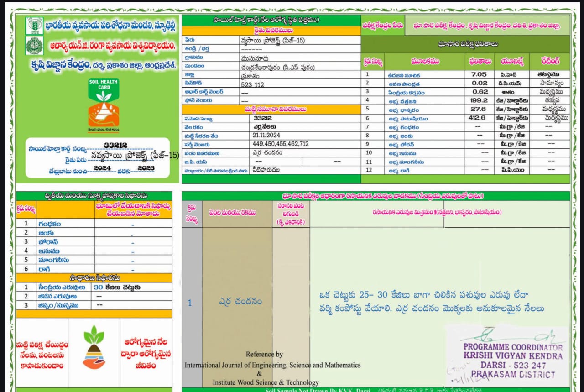Select the sample collection date 21.11.2024
584x392 pixels.
[266, 136]
